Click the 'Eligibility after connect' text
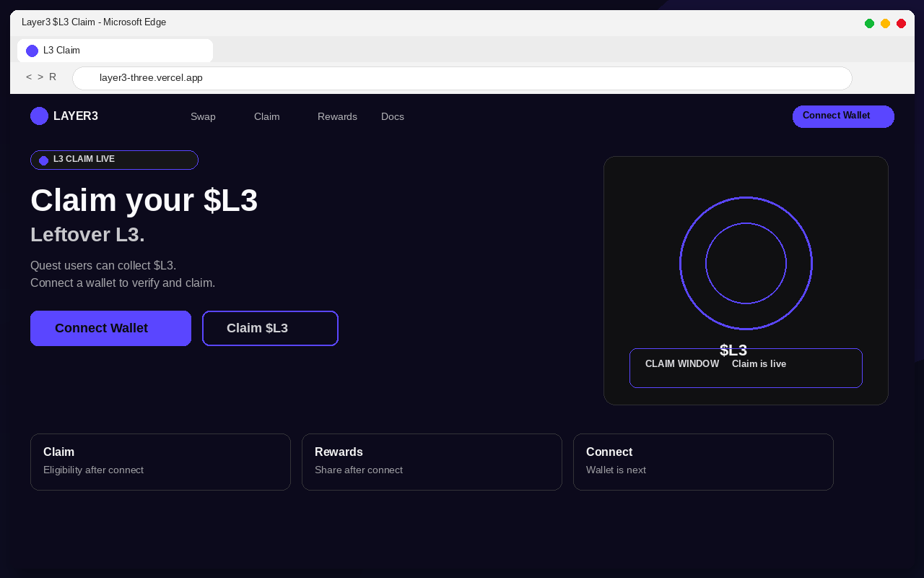This screenshot has height=578, width=924. click(93, 470)
